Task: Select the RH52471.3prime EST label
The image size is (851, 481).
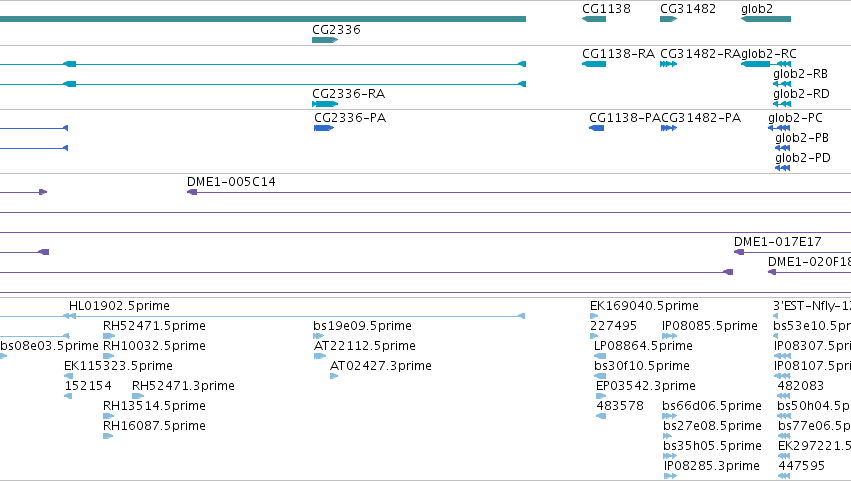Action: click(183, 386)
